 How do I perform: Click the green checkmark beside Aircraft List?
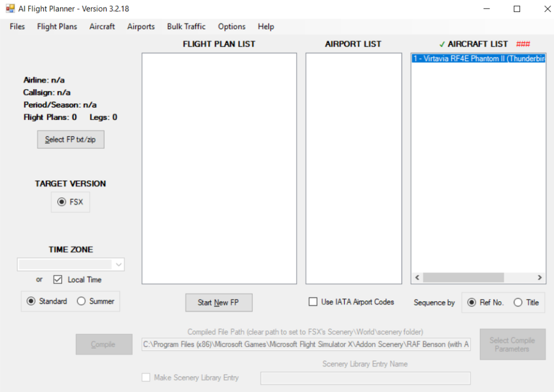(442, 44)
